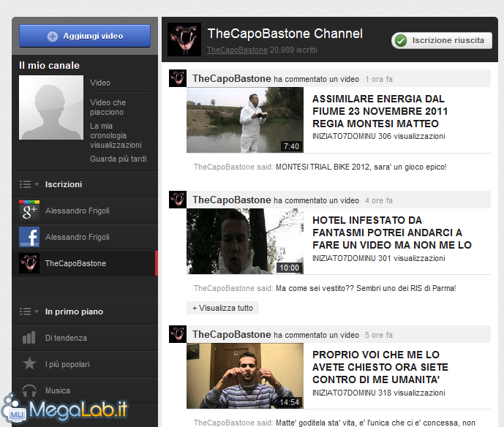
Task: Click the 20,989 iscritti count
Action: (x=293, y=50)
